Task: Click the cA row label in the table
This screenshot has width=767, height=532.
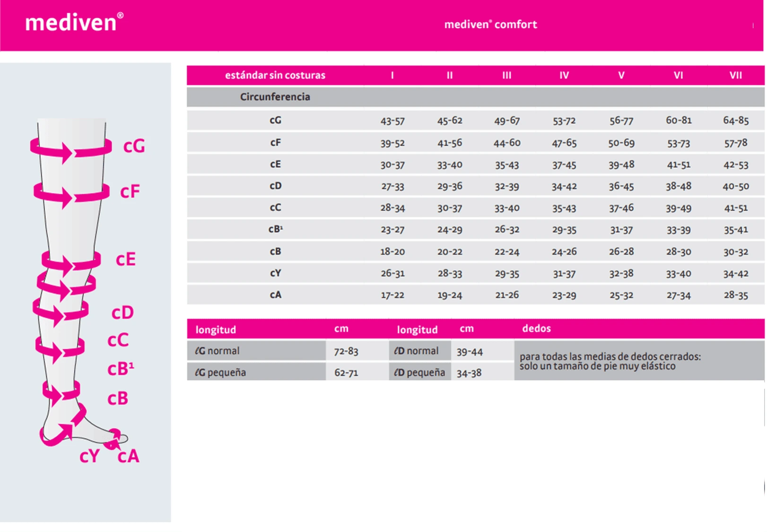Action: [x=276, y=295]
